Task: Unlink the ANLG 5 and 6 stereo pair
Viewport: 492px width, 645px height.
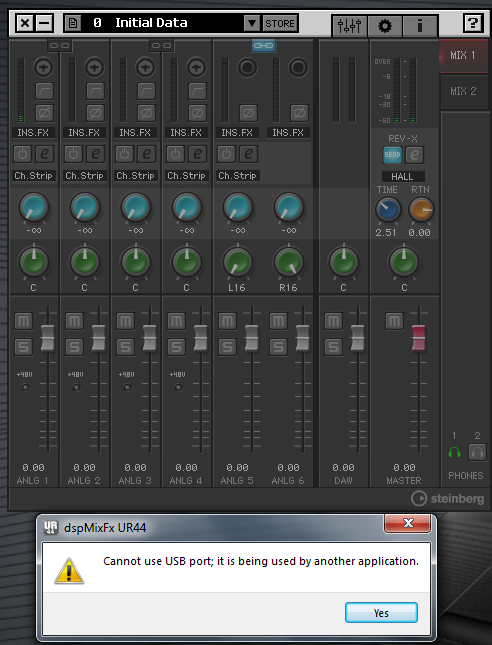Action: tap(264, 45)
